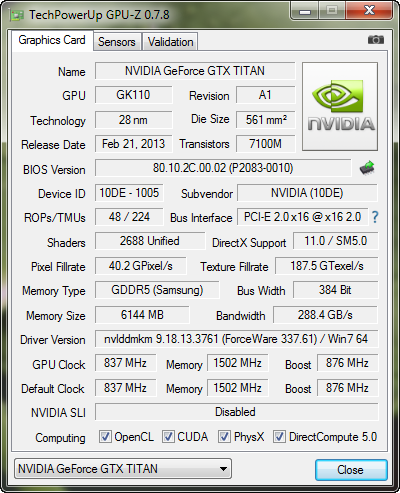Image resolution: width=400 pixels, height=493 pixels.
Task: Click the GPU Clock row Memory 1502 MHz field
Action: tap(238, 363)
